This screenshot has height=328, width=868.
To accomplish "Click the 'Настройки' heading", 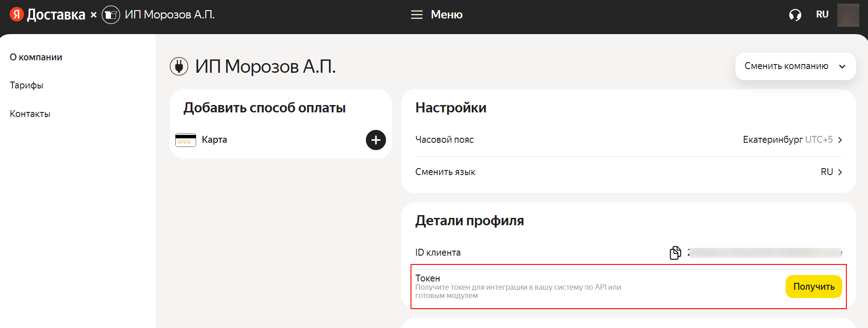I will tap(451, 108).
